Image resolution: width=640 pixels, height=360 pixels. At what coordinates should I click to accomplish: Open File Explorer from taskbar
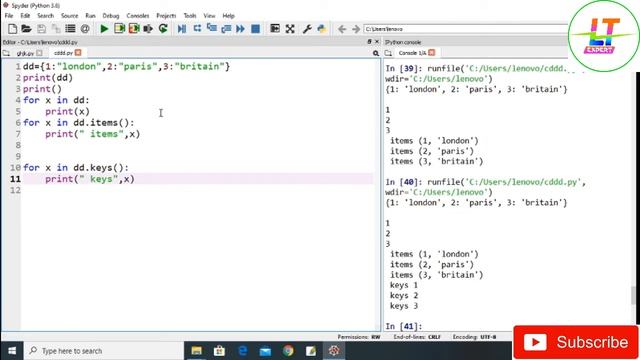coord(197,351)
